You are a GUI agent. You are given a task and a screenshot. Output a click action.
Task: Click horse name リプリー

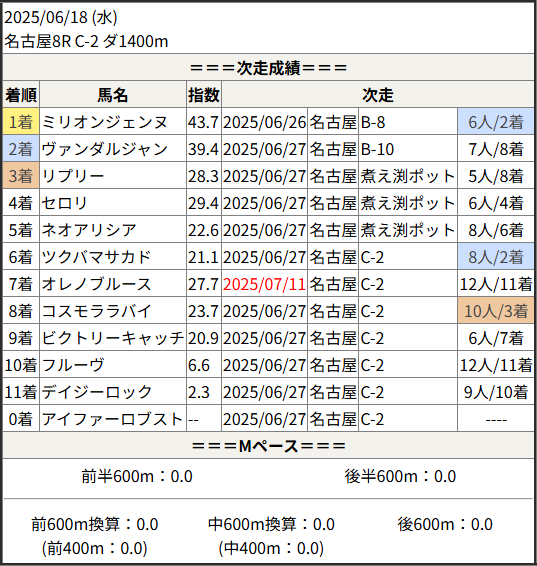(73, 176)
